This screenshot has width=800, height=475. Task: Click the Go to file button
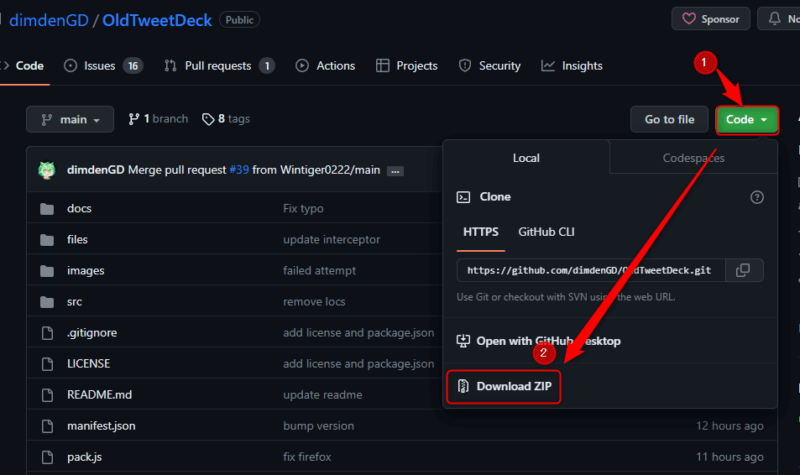coord(669,119)
